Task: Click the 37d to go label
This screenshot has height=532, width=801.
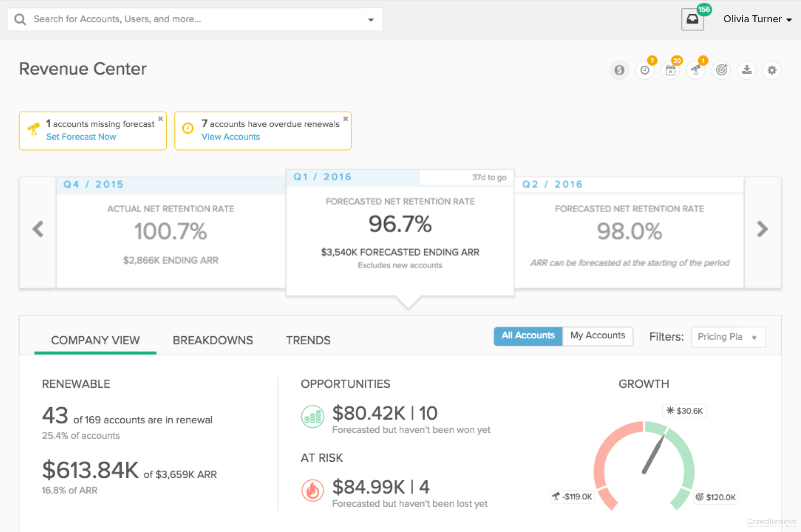Action: tap(489, 177)
